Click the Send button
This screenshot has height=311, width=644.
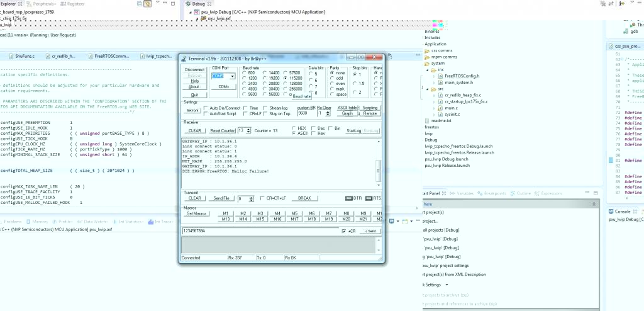(370, 231)
